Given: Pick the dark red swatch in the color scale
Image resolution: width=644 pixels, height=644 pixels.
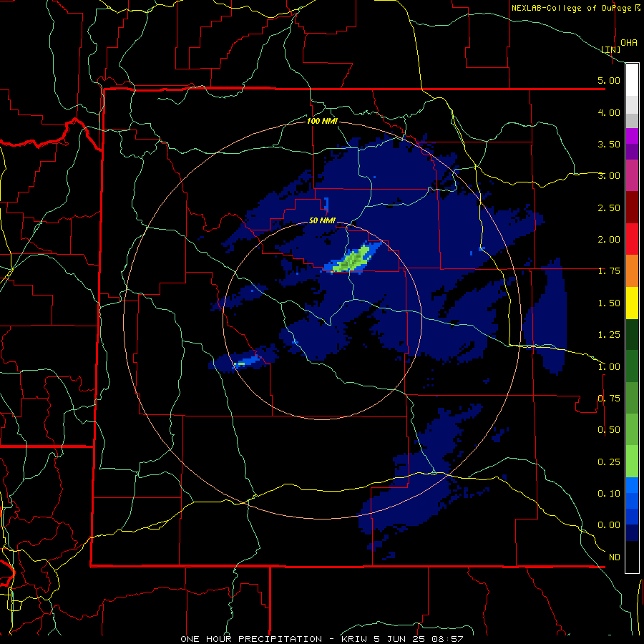Looking at the screenshot, I should click(632, 208).
